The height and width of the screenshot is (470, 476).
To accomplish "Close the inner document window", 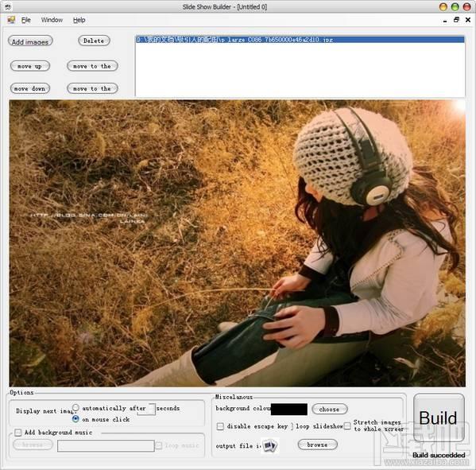I will (468, 20).
